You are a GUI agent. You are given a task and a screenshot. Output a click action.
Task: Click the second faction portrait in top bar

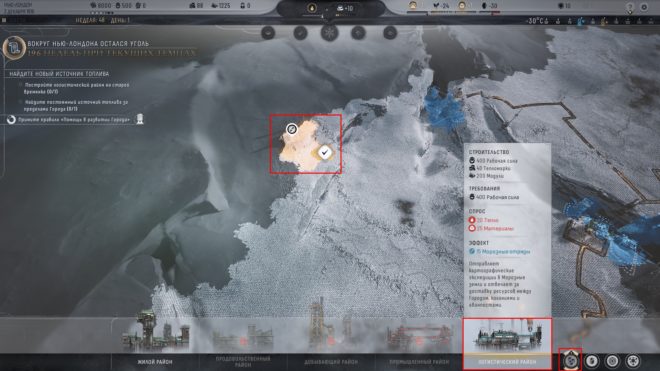462,5
